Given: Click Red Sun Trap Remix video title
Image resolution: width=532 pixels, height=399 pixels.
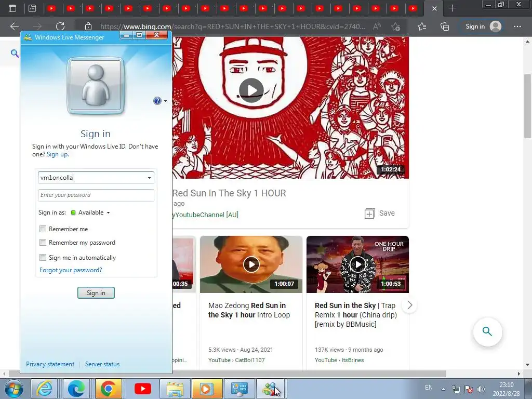Looking at the screenshot, I should tap(356, 315).
